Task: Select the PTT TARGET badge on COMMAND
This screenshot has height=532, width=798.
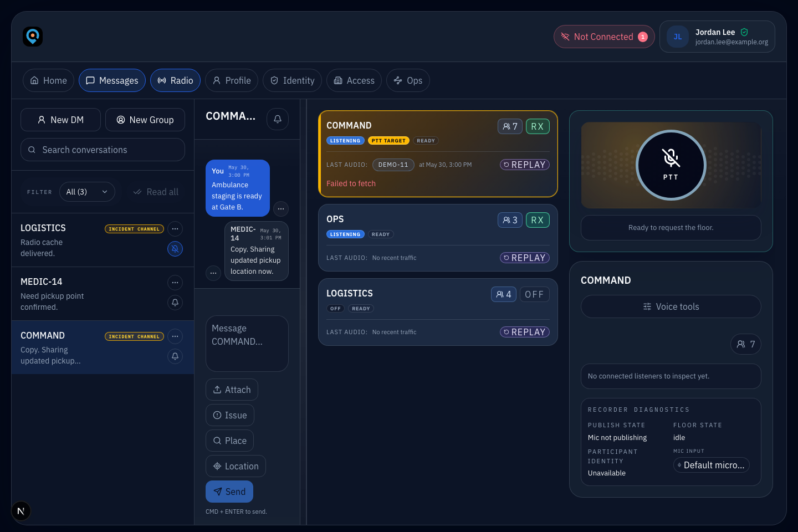Action: click(x=388, y=141)
